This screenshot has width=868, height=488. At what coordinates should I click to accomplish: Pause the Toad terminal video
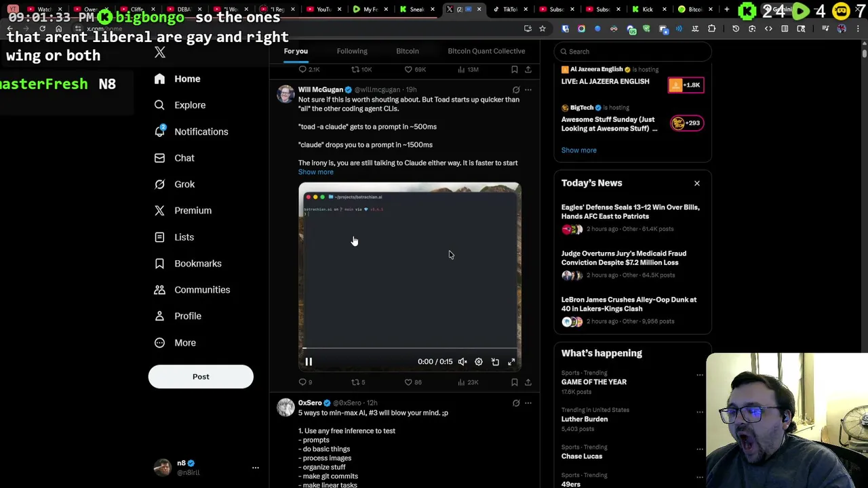309,362
